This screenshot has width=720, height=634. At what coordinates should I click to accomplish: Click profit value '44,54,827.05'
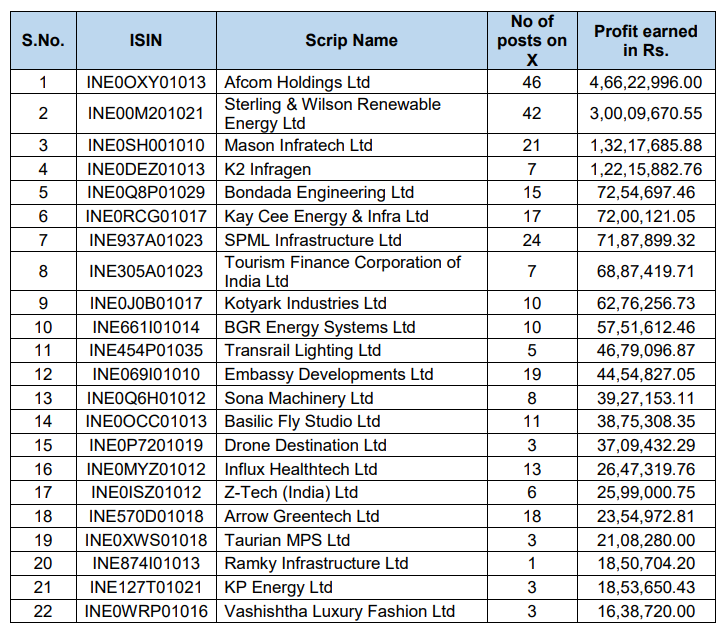point(646,374)
